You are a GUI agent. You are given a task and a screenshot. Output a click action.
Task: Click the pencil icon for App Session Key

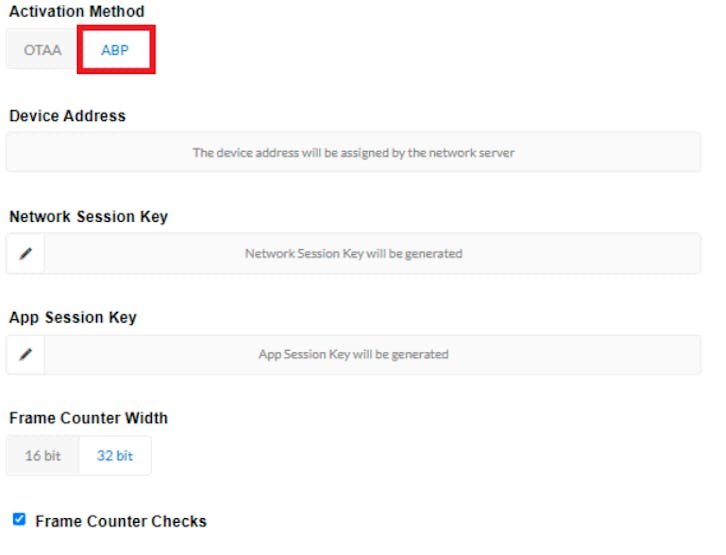pos(26,354)
